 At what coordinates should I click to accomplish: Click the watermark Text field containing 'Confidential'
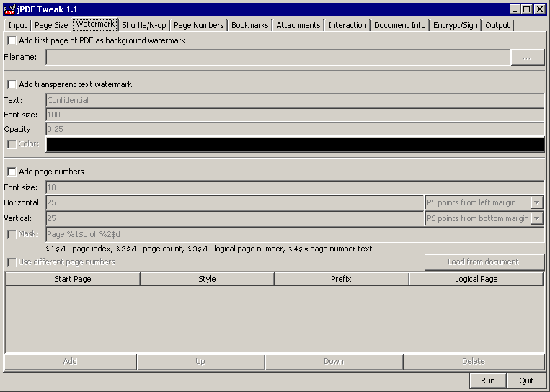point(294,100)
